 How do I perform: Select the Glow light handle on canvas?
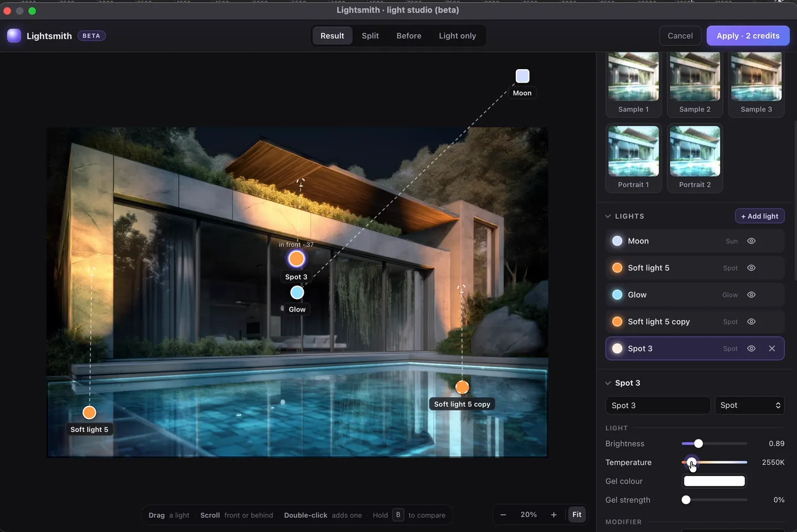point(297,292)
